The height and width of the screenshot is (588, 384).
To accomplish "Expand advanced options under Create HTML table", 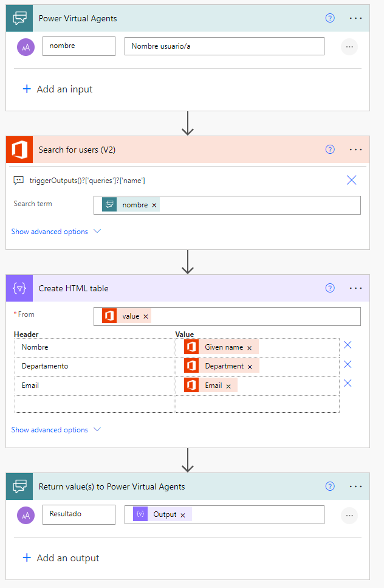I will pos(56,430).
